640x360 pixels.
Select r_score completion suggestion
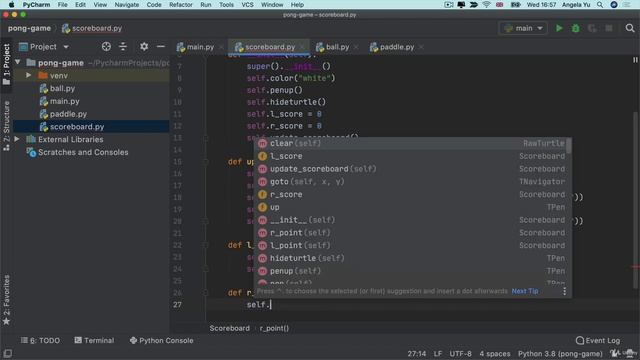(412, 194)
